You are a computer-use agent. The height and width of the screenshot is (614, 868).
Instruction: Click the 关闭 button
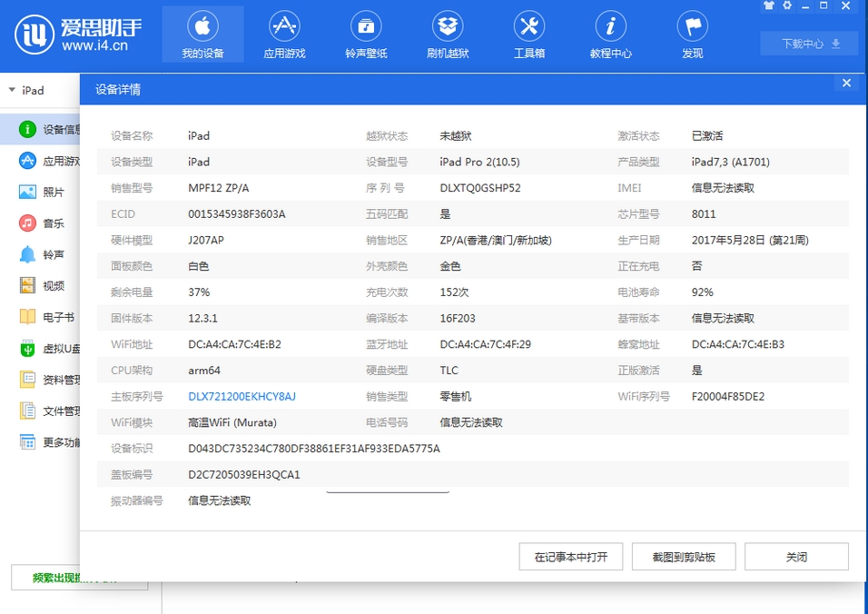point(796,557)
